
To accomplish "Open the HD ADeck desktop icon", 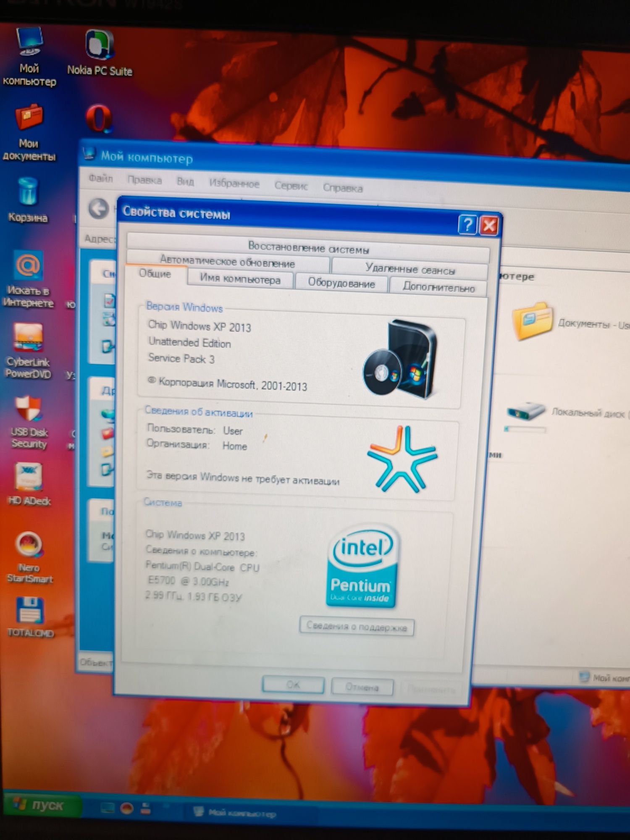I will (29, 484).
